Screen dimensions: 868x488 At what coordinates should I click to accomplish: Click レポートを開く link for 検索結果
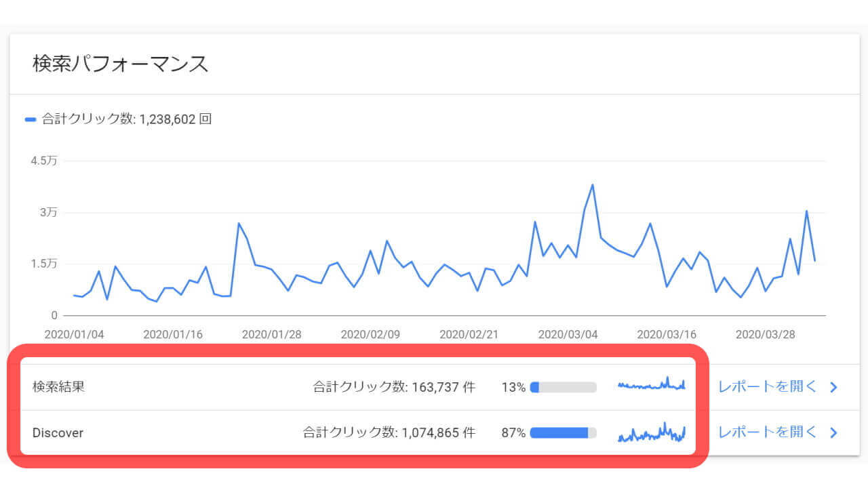click(x=768, y=387)
